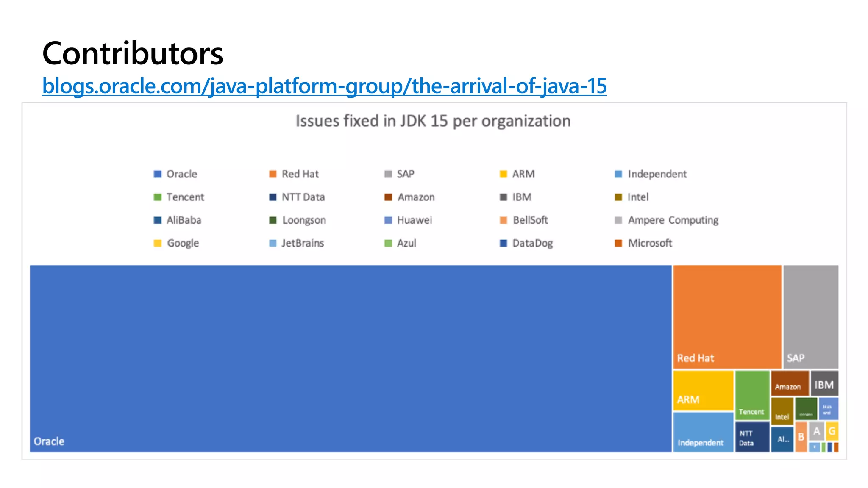Select the AliBaba legend color swatch
Viewport: 868px width, 488px height.
pos(158,220)
